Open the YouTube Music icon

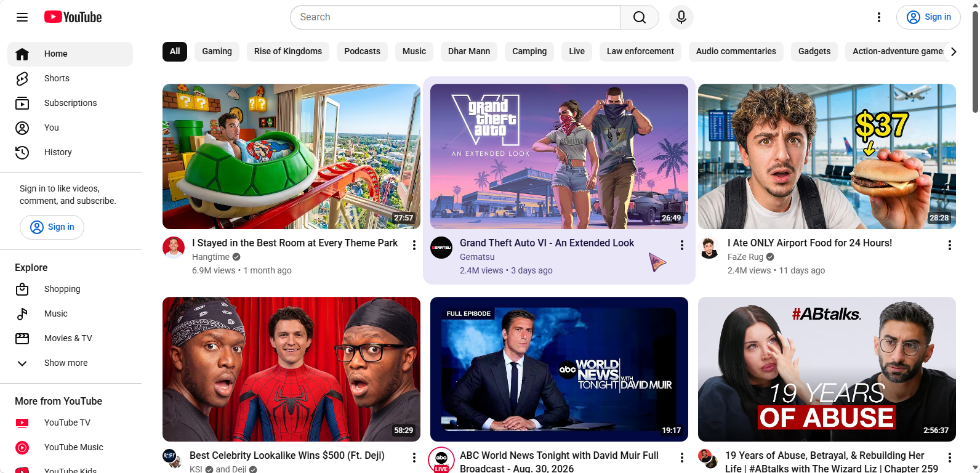tap(22, 448)
